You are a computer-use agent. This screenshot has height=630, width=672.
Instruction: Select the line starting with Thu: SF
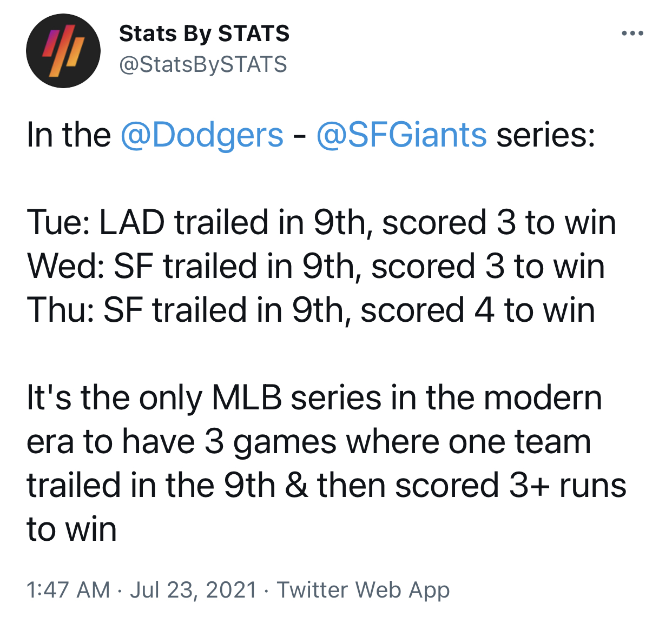click(311, 310)
